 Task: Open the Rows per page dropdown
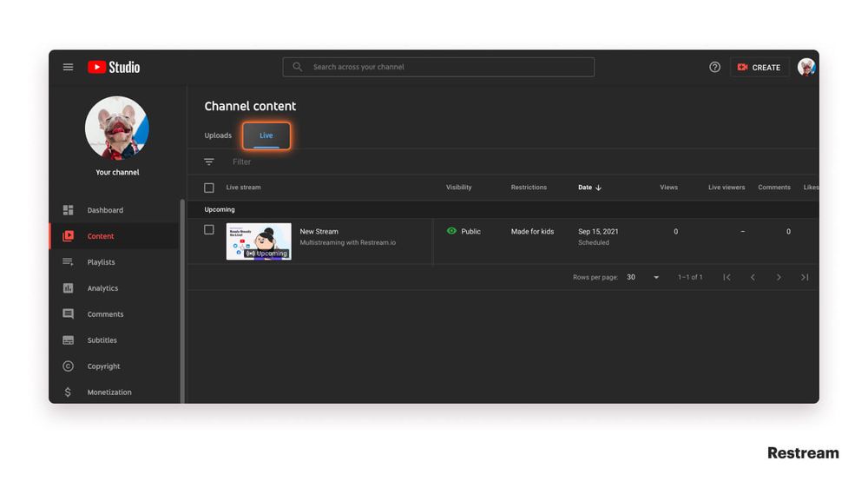(642, 277)
